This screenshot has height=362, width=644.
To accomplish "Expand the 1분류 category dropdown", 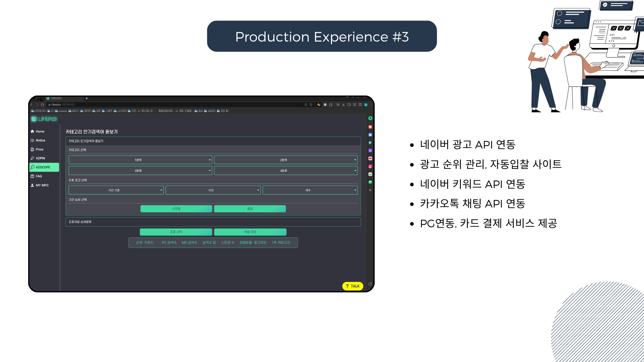I will coord(140,160).
